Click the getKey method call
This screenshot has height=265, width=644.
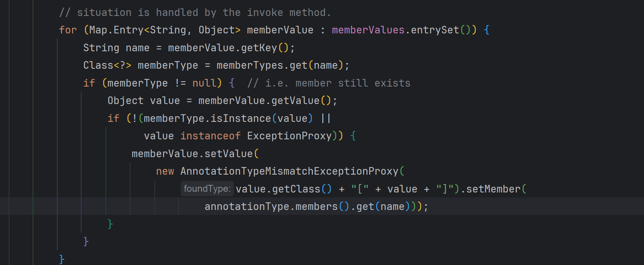[x=259, y=48]
